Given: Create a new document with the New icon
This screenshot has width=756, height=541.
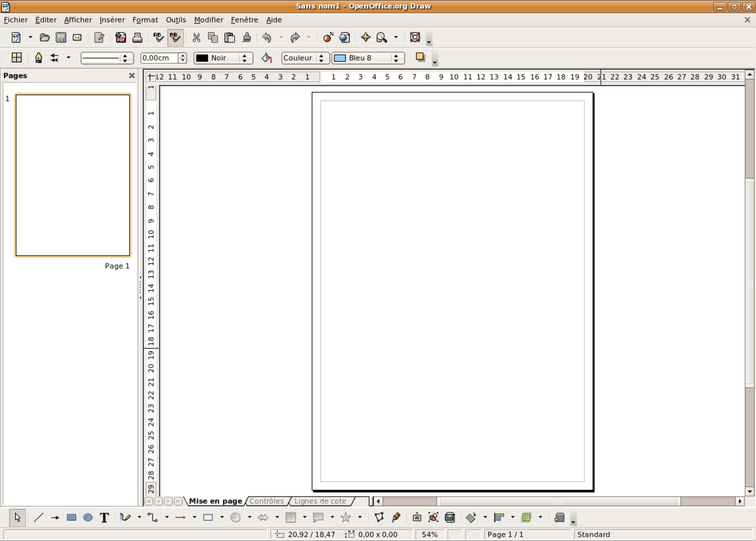Looking at the screenshot, I should click(x=16, y=37).
